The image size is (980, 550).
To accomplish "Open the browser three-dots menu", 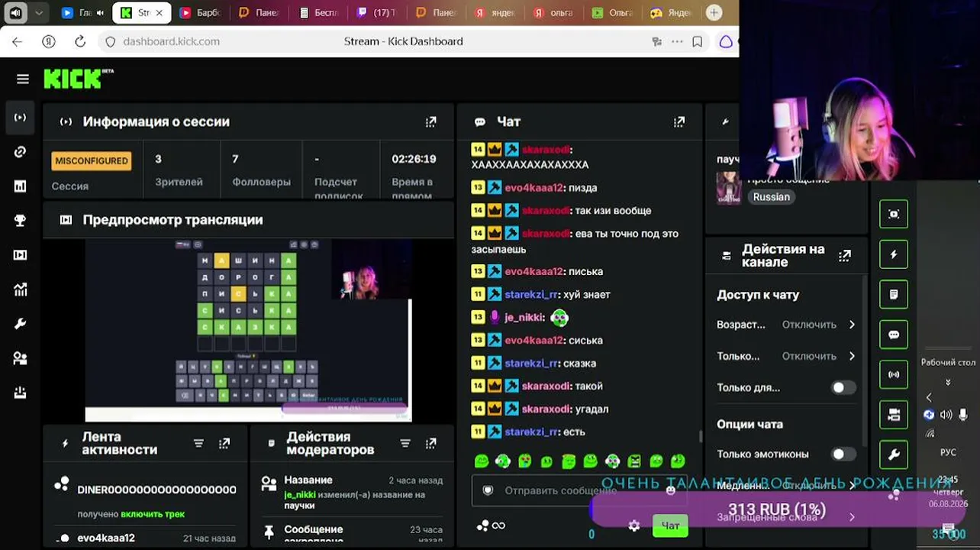I will [677, 41].
